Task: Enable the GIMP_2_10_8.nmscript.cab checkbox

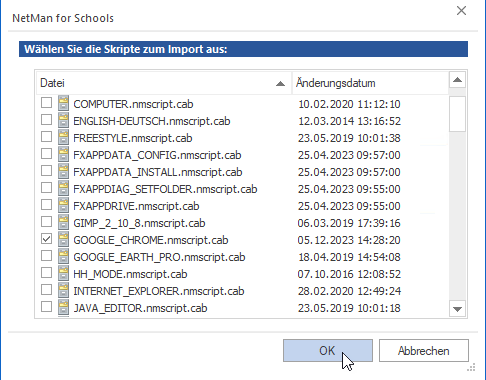Action: tap(47, 222)
